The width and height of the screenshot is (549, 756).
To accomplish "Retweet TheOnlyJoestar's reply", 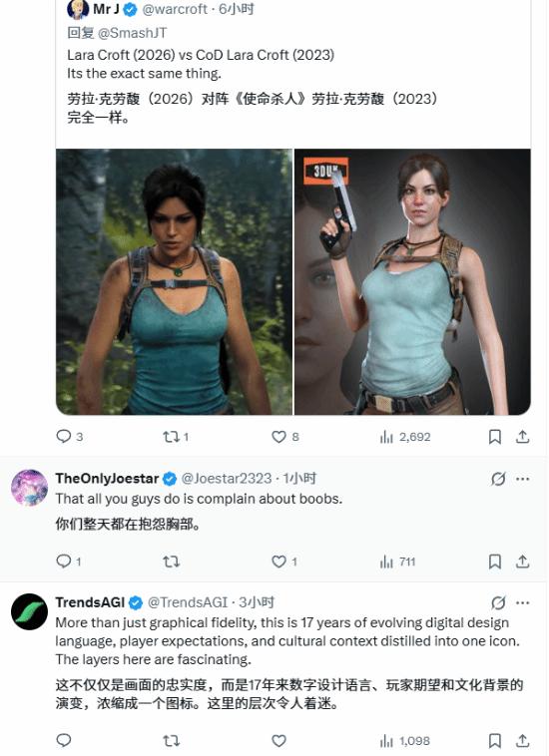I will pyautogui.click(x=172, y=562).
